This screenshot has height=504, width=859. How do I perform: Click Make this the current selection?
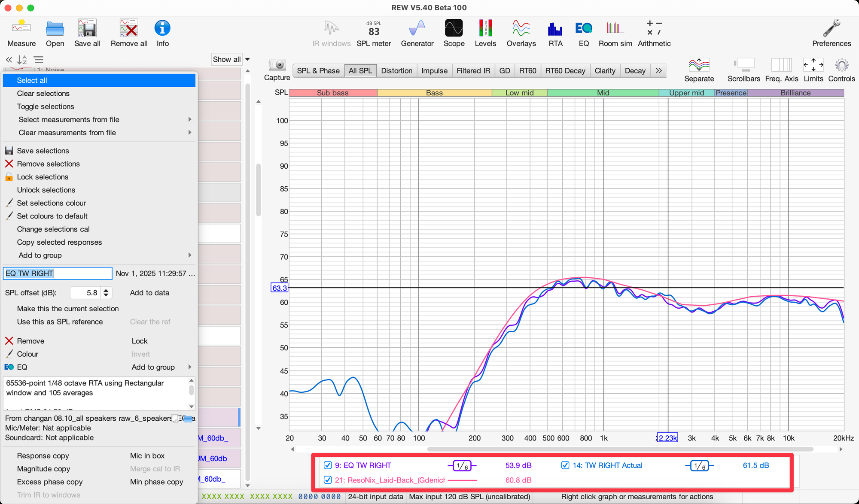click(x=68, y=309)
